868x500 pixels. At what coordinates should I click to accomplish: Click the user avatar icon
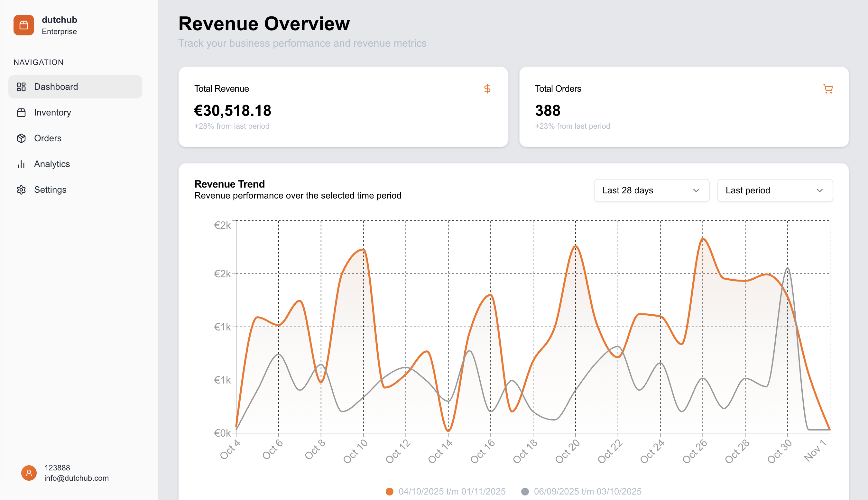[x=29, y=473]
